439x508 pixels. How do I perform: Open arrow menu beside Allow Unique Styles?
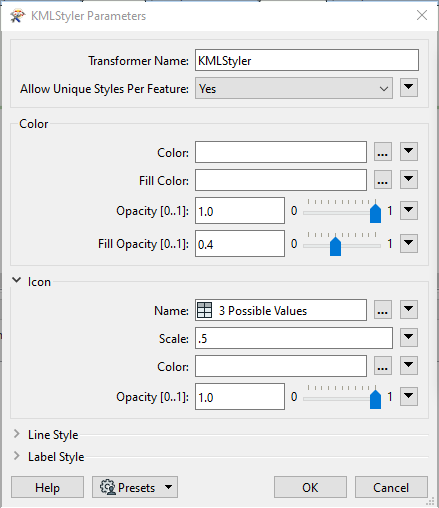tap(409, 87)
